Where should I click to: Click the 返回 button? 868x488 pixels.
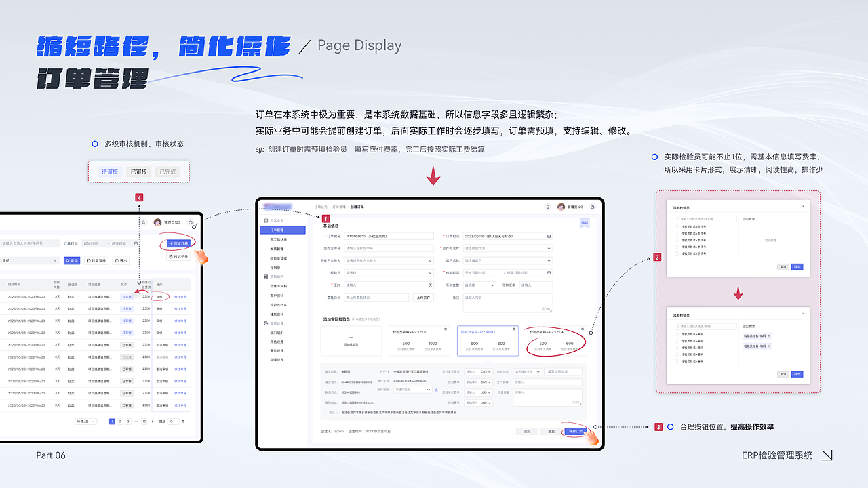tap(526, 431)
